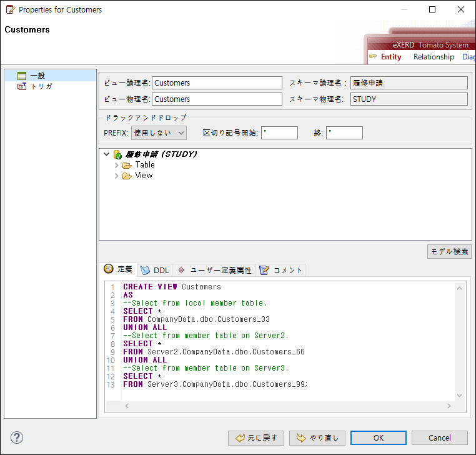The image size is (476, 455).
Task: Click the Cancel button
Action: point(439,438)
